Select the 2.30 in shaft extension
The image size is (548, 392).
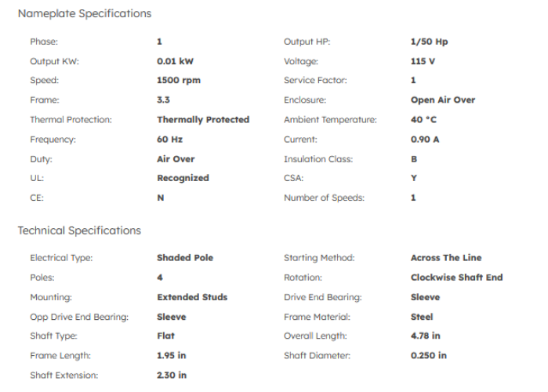click(172, 375)
